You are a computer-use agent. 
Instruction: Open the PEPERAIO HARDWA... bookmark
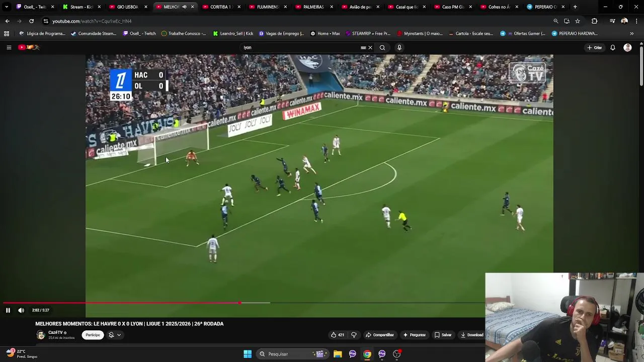[575, 34]
